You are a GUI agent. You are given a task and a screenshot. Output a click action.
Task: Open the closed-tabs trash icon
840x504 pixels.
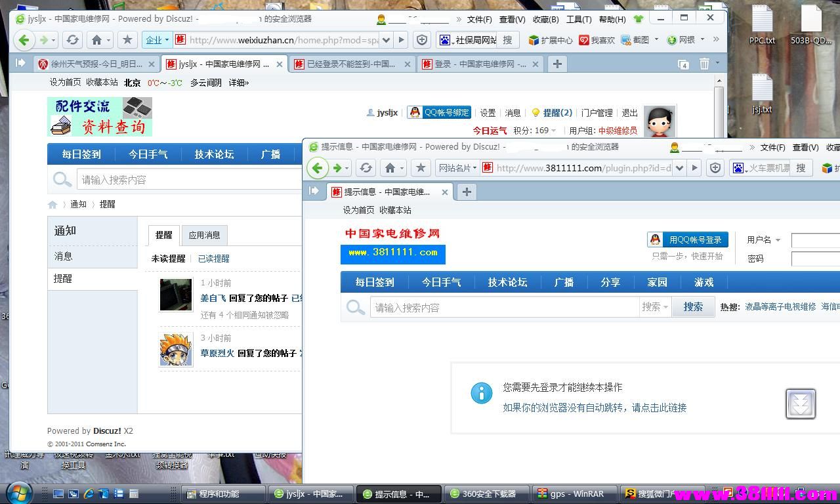[x=704, y=64]
